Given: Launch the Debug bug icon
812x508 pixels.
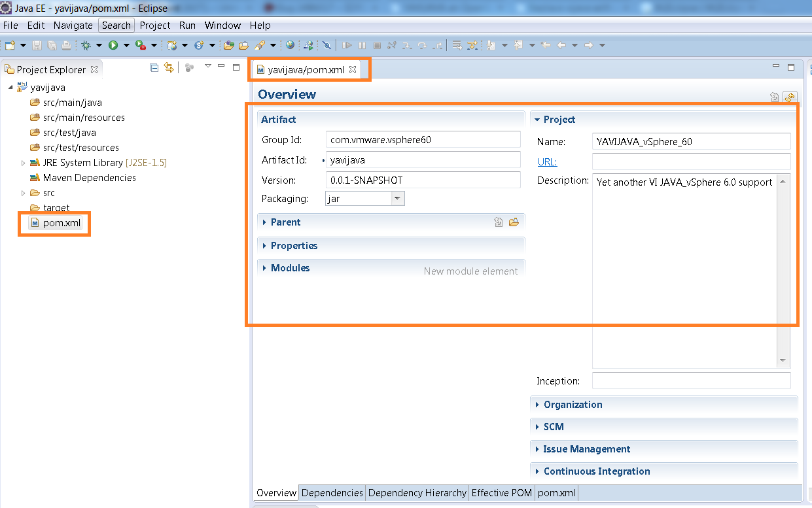Looking at the screenshot, I should click(x=86, y=45).
